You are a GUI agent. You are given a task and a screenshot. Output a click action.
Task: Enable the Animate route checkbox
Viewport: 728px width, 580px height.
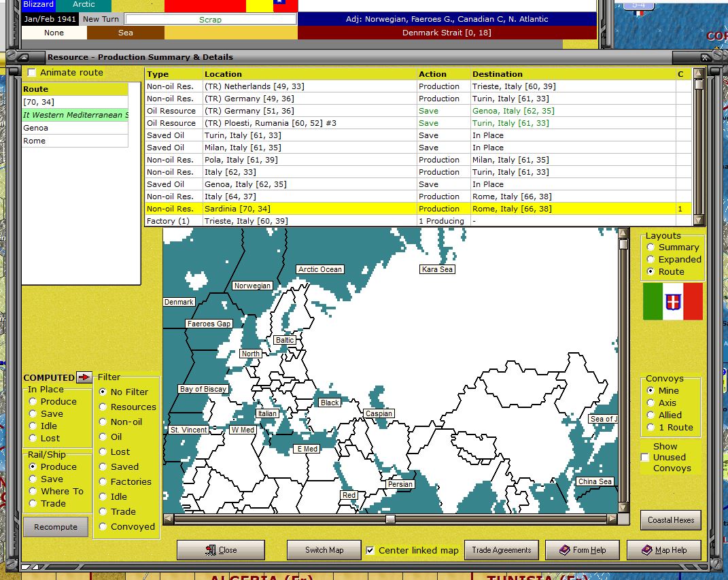[x=31, y=73]
